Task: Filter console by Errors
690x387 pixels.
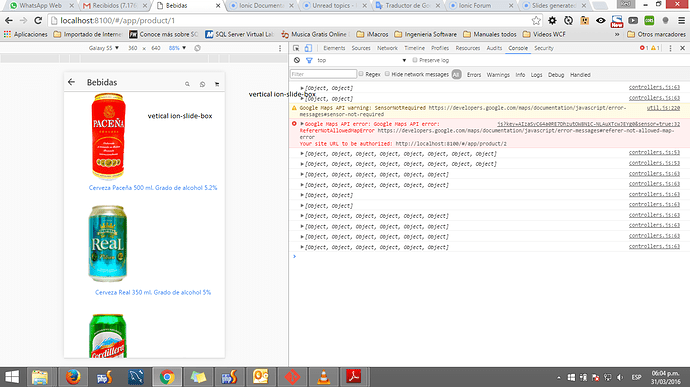Action: click(473, 75)
